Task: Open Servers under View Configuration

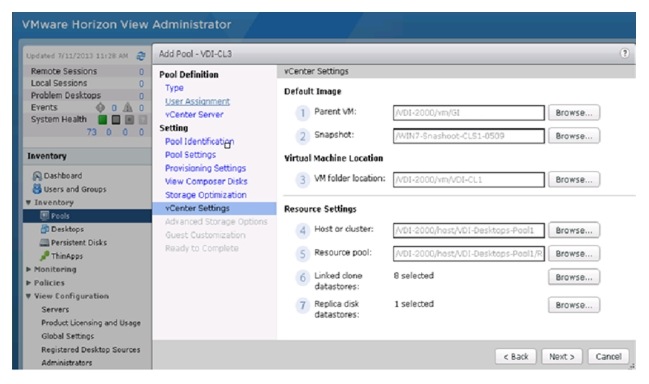Action: pyautogui.click(x=55, y=310)
